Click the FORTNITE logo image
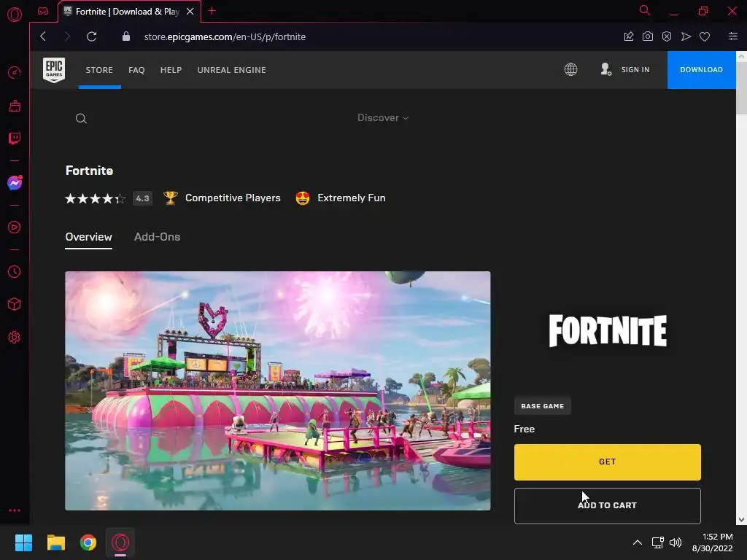The height and width of the screenshot is (560, 747). tap(608, 330)
